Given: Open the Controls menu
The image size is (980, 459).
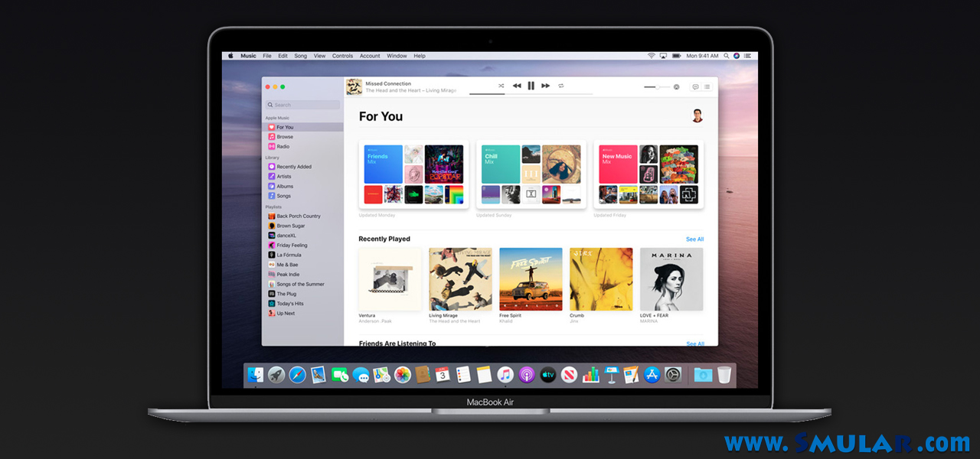Looking at the screenshot, I should coord(343,56).
